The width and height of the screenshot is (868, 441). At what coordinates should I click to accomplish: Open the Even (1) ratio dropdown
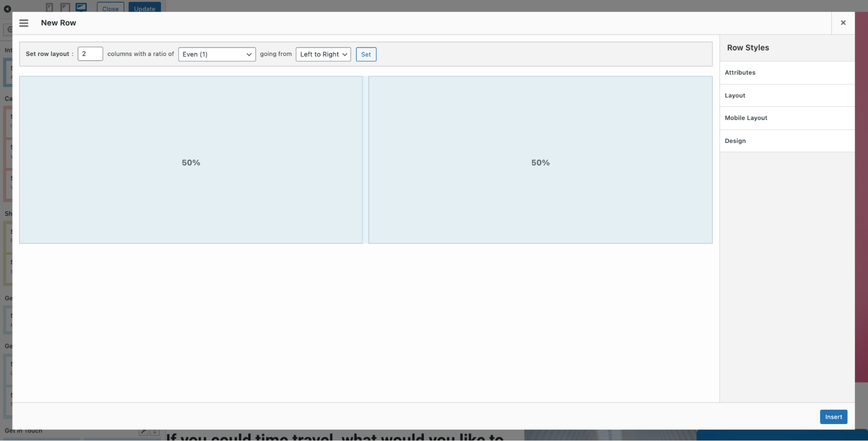coord(217,54)
